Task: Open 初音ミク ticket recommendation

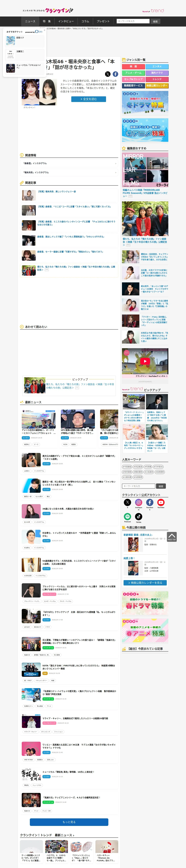Action: (25, 41)
